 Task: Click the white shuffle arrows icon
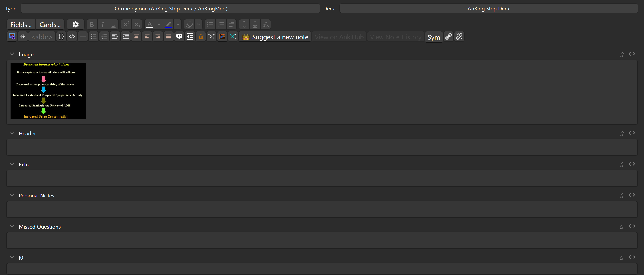pos(212,37)
